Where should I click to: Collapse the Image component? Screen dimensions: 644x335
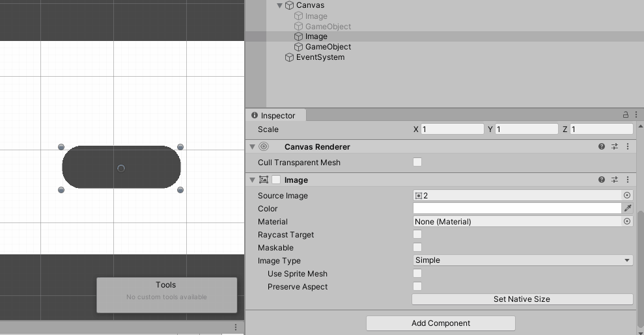click(252, 180)
